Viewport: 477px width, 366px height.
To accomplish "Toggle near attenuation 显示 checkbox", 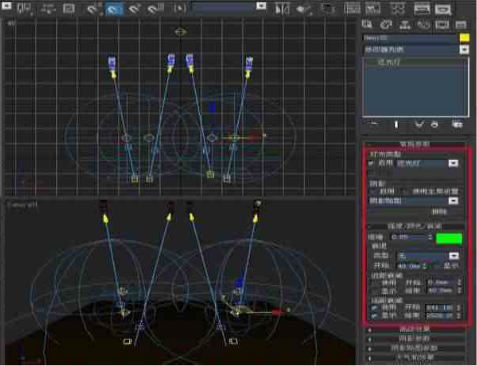I will coord(375,291).
